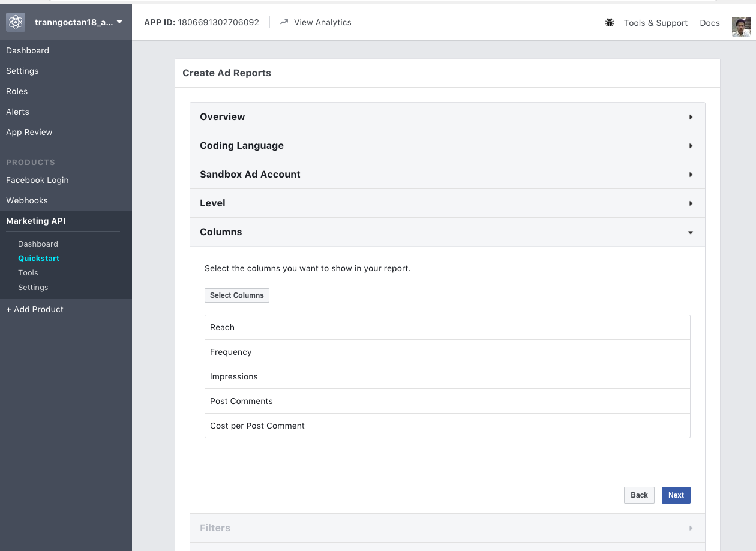Open the tranngoctan18 app selector dropdown

[79, 22]
